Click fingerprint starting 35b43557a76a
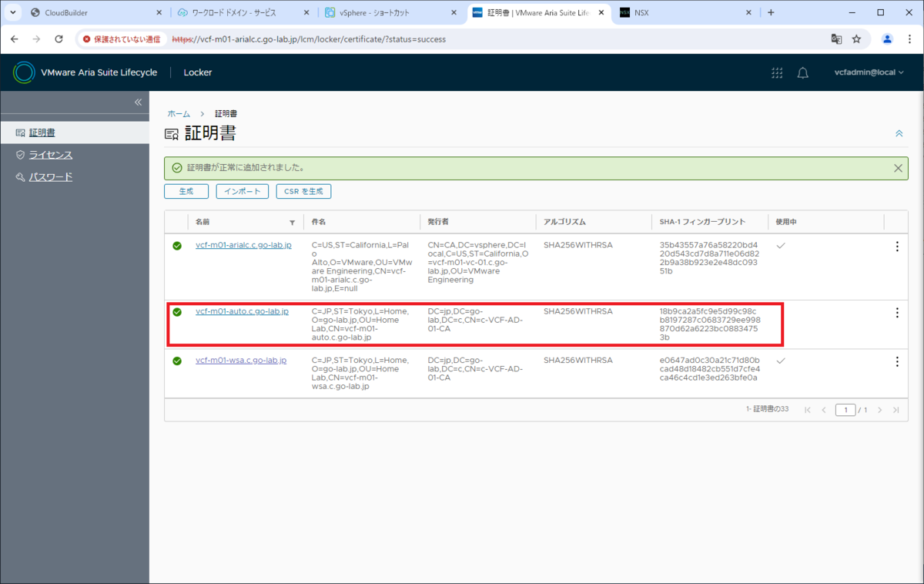The height and width of the screenshot is (584, 924). [x=709, y=258]
